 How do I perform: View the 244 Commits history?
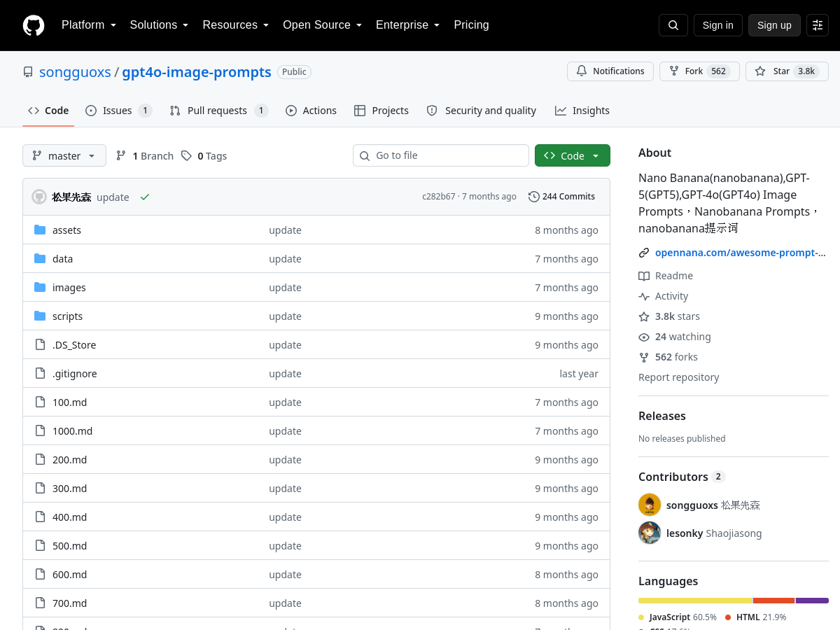tap(562, 197)
